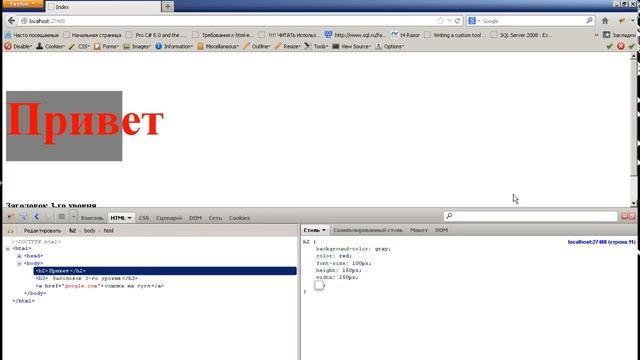Close Firebug with the rightmost red button

[x=632, y=216]
